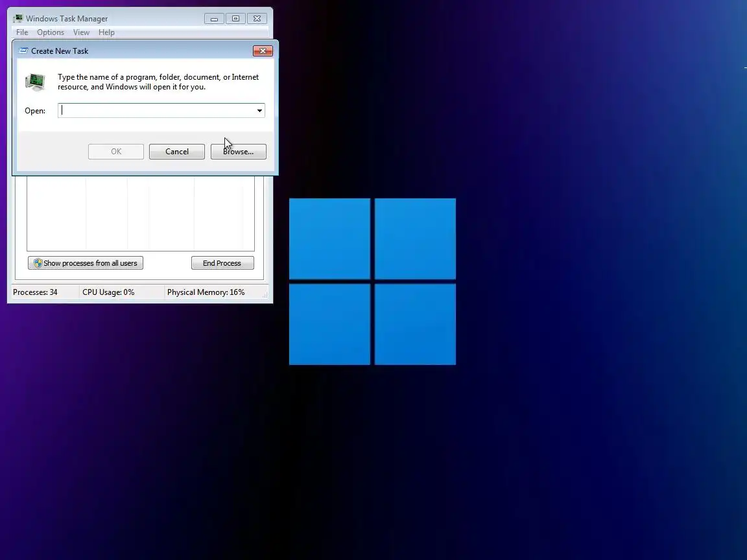Click the Open: label
Screen dimensions: 747x560
[35, 110]
